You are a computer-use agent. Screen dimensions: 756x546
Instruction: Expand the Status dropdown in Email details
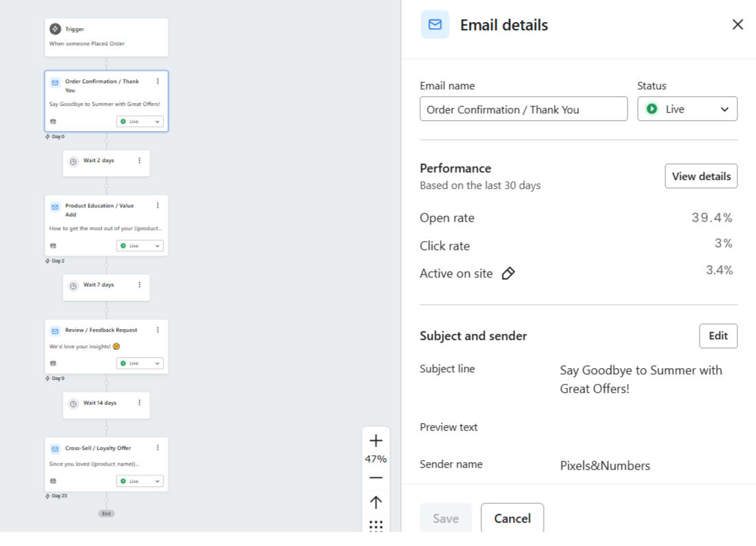pyautogui.click(x=687, y=109)
